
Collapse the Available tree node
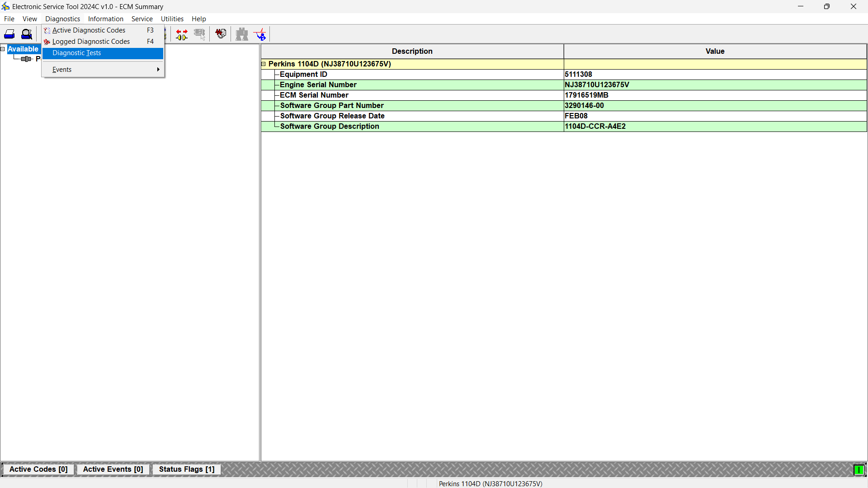pos(3,49)
